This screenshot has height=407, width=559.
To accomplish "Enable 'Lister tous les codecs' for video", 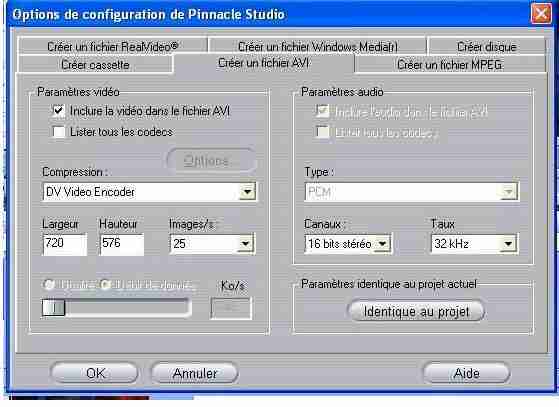I will tap(59, 132).
